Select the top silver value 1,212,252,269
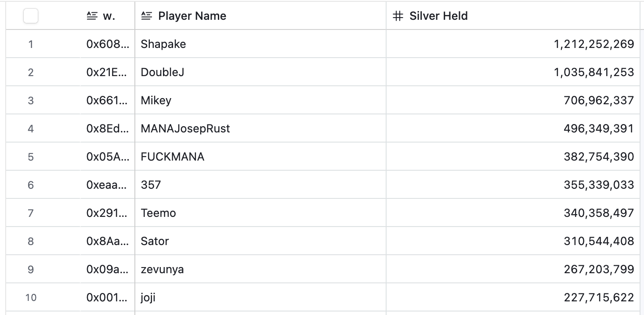 coord(594,44)
